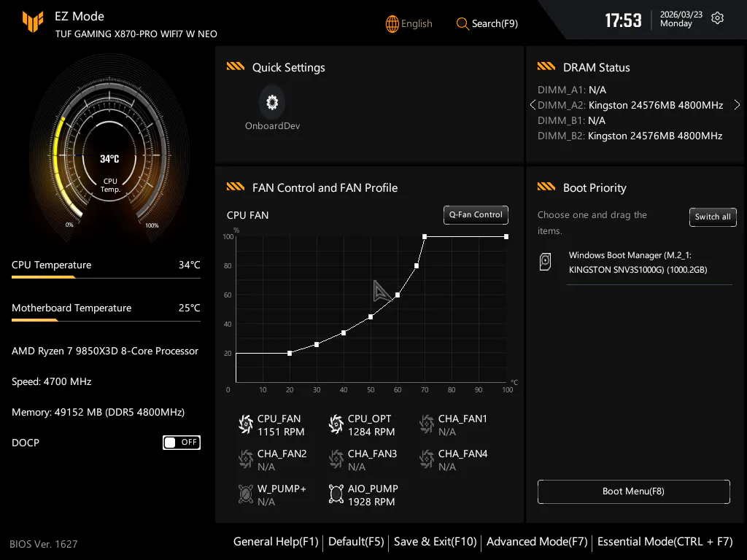This screenshot has width=747, height=560.
Task: Click the DRAM Status heading
Action: click(596, 68)
